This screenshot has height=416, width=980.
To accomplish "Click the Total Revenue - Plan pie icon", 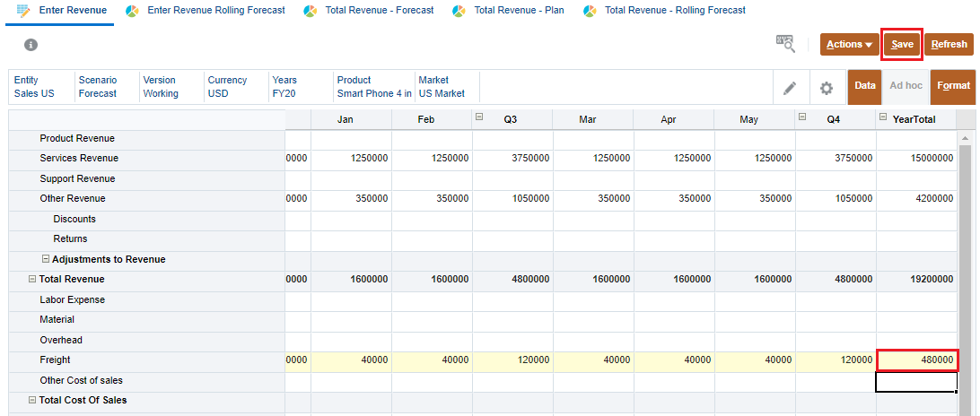I will point(459,11).
